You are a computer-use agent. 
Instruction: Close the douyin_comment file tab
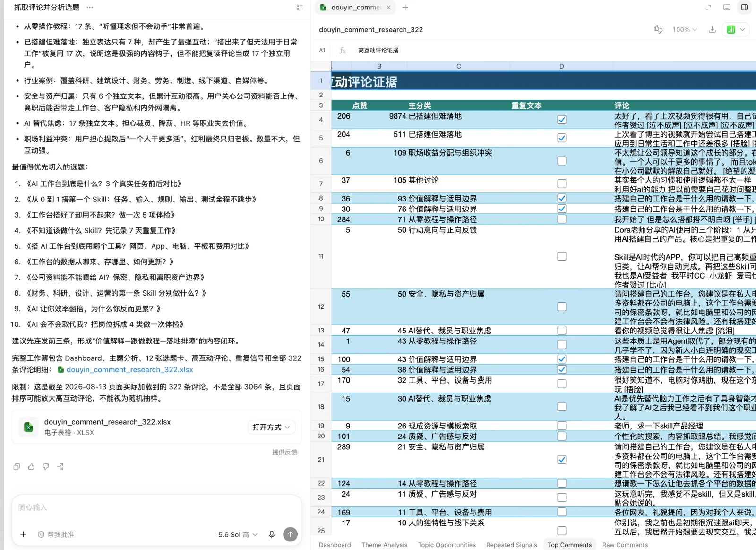click(x=388, y=8)
